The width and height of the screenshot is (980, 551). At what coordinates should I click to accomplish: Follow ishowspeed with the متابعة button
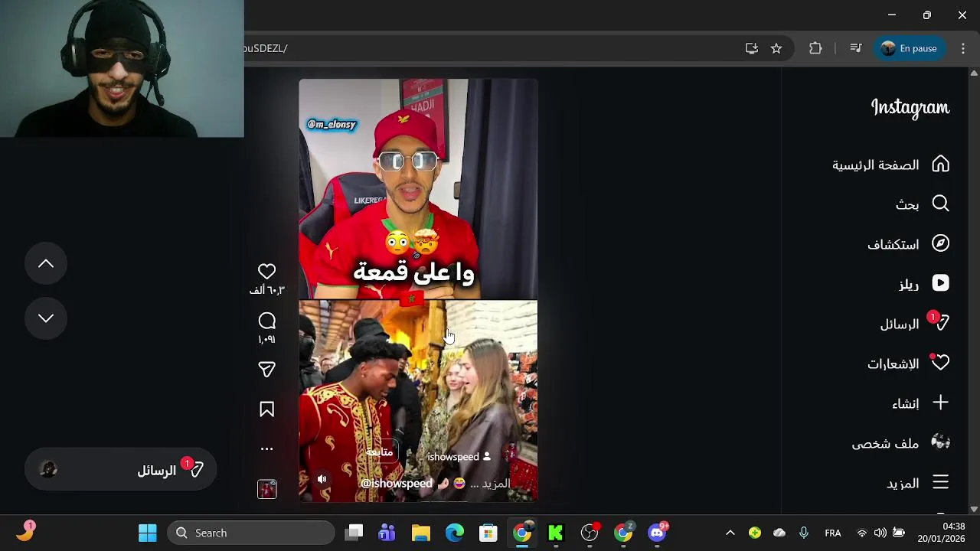pyautogui.click(x=380, y=453)
